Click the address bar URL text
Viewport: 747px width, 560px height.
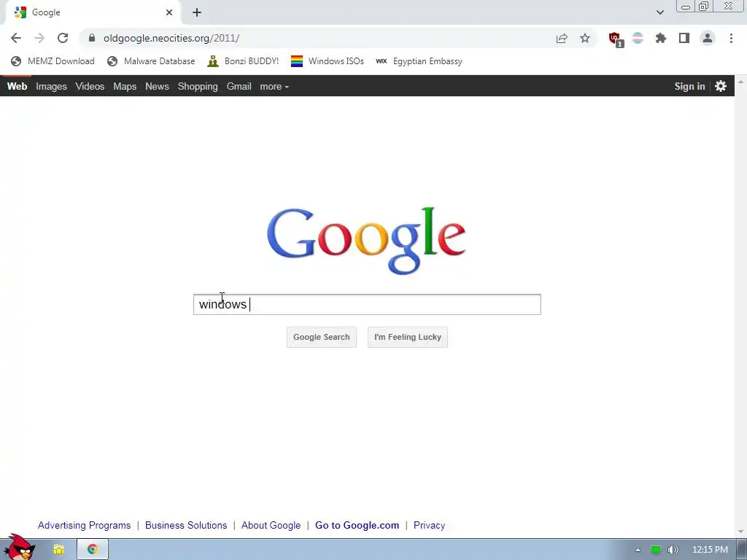coord(171,38)
